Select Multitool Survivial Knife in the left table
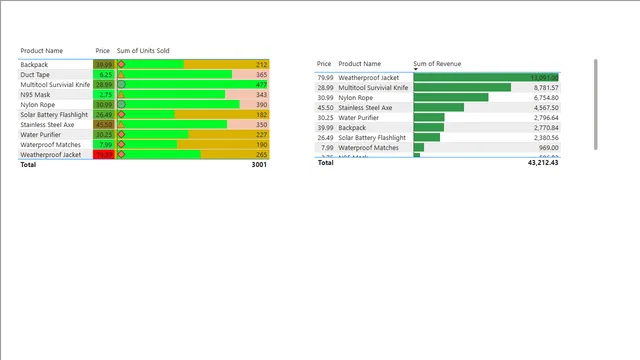640x360 pixels. tap(55, 84)
